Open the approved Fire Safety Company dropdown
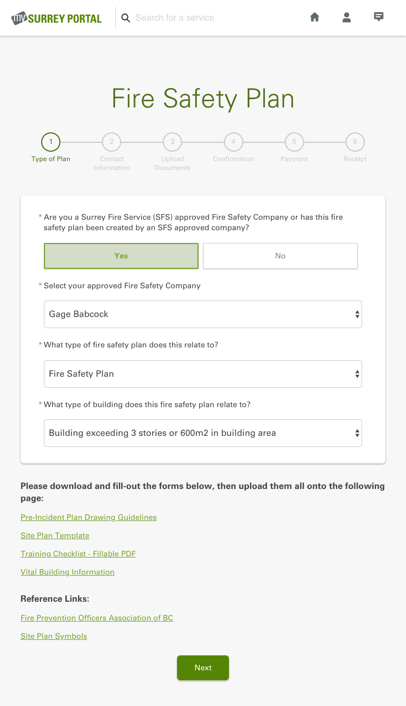This screenshot has width=406, height=706. (x=203, y=314)
